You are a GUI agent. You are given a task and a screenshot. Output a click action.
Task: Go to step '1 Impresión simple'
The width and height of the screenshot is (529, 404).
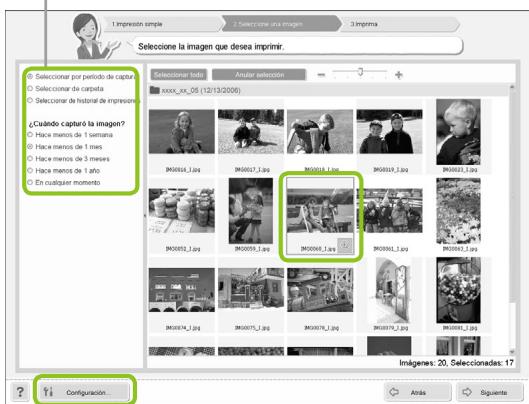(162, 24)
